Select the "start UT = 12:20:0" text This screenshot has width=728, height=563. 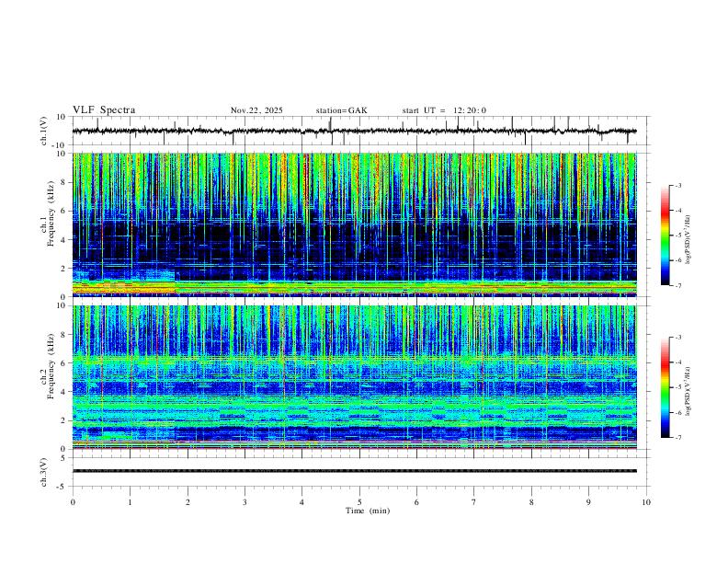(444, 110)
